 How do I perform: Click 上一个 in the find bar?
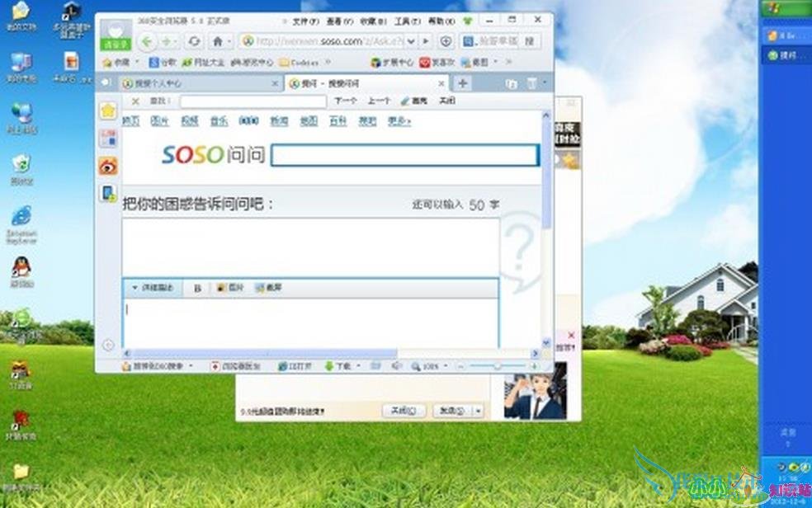point(379,101)
